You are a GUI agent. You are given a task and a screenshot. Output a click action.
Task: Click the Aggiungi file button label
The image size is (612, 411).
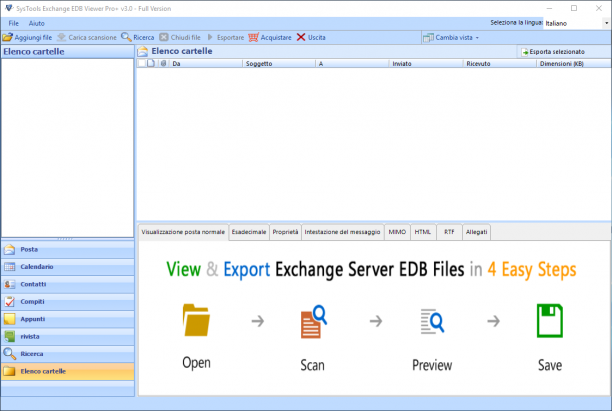click(x=33, y=37)
